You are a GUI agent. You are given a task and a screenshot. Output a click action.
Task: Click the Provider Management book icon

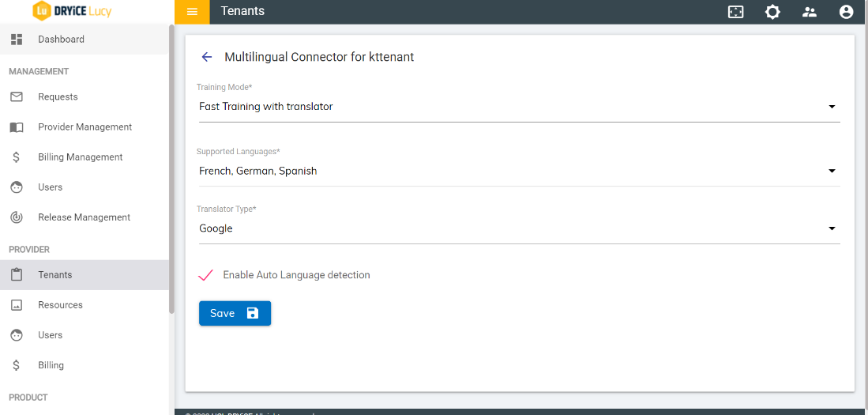pos(17,127)
